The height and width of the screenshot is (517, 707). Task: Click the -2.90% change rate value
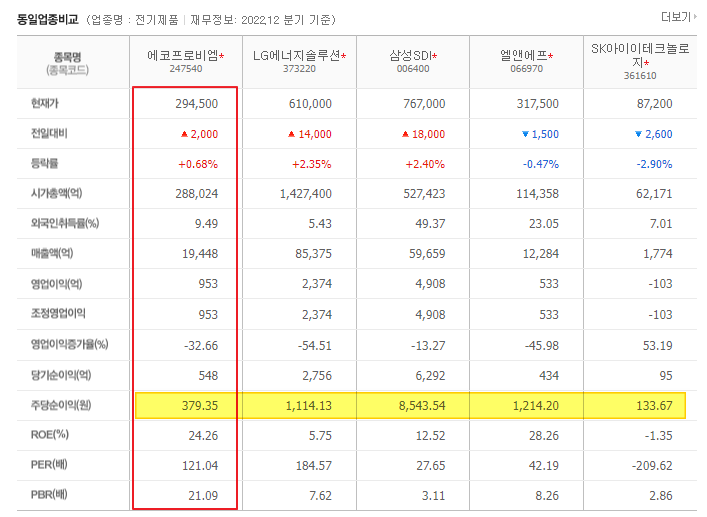[x=654, y=164]
